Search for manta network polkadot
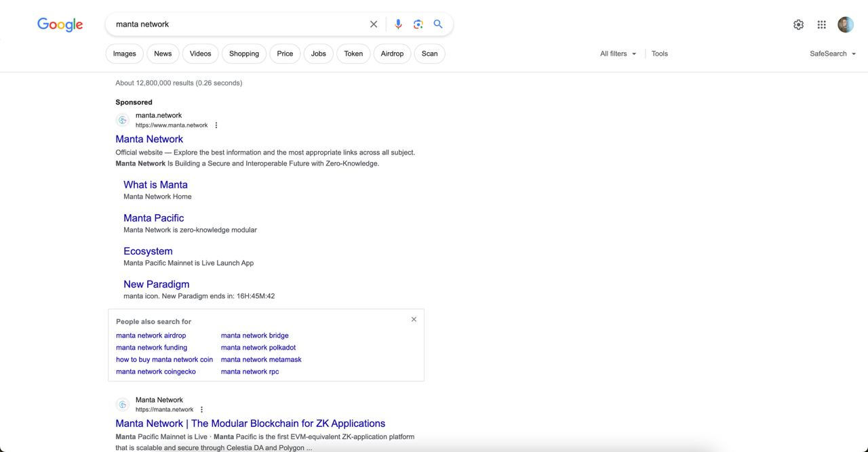Image resolution: width=868 pixels, height=452 pixels. click(x=258, y=348)
